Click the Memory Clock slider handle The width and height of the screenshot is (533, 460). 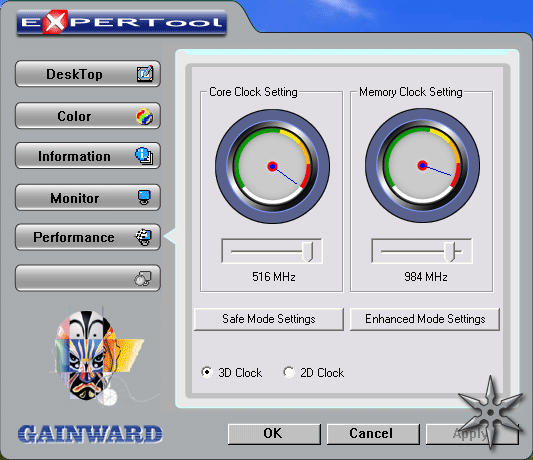point(450,252)
